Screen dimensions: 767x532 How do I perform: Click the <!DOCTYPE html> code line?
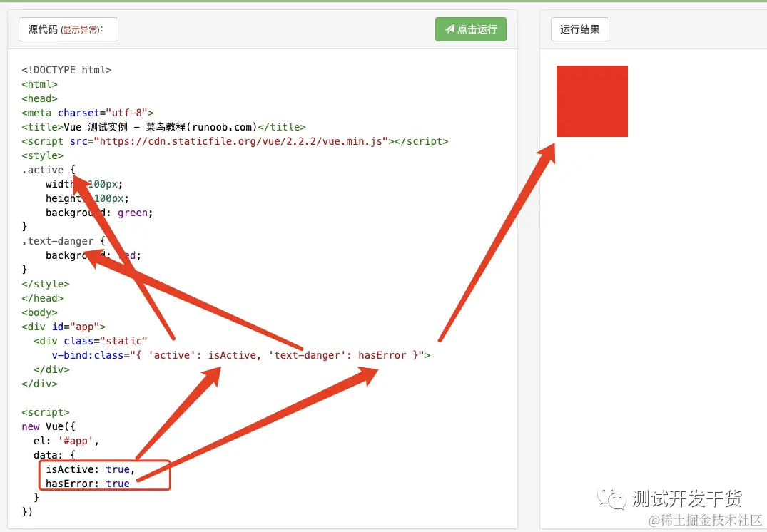(x=66, y=70)
